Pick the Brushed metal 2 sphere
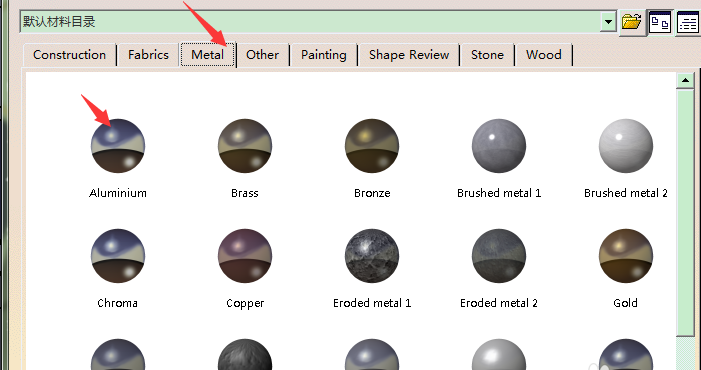Viewport: 701px width, 370px height. click(x=626, y=146)
